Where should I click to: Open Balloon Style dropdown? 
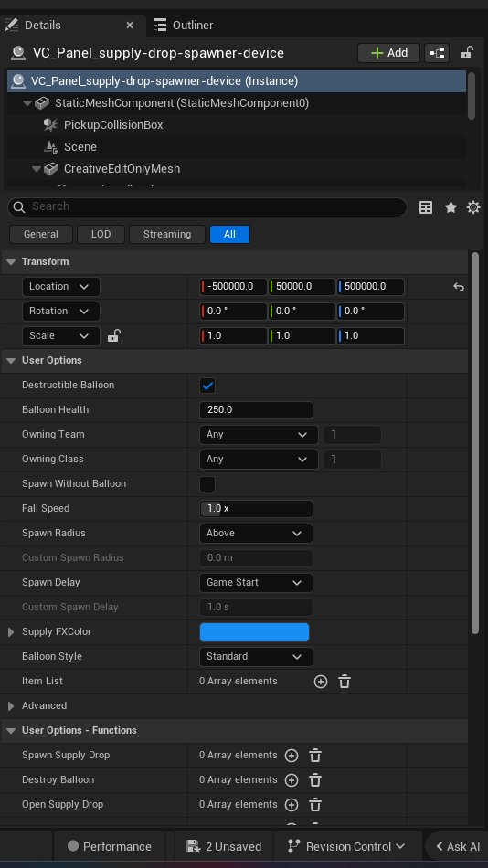pyautogui.click(x=256, y=657)
